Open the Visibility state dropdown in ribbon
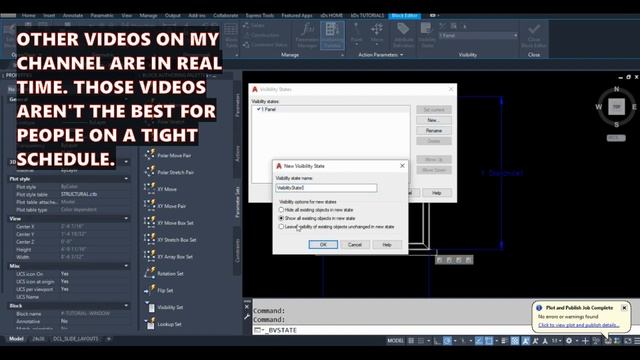The image size is (640, 360). 478,36
